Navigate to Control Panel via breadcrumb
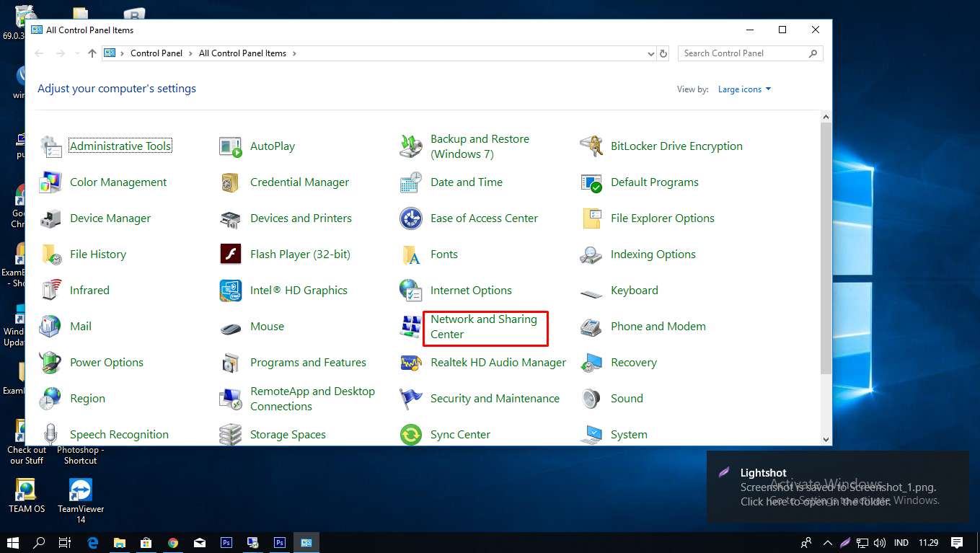Screen dimensions: 980x553 click(156, 53)
